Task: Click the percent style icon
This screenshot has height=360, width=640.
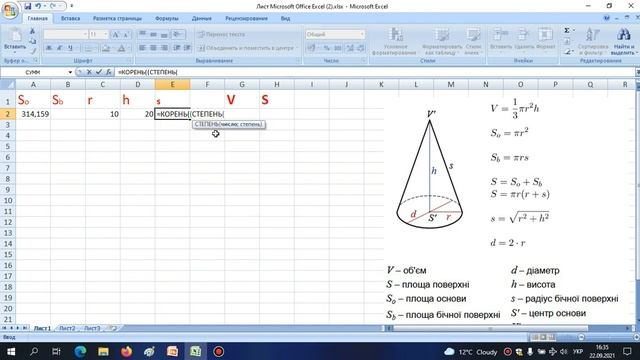Action: [327, 48]
